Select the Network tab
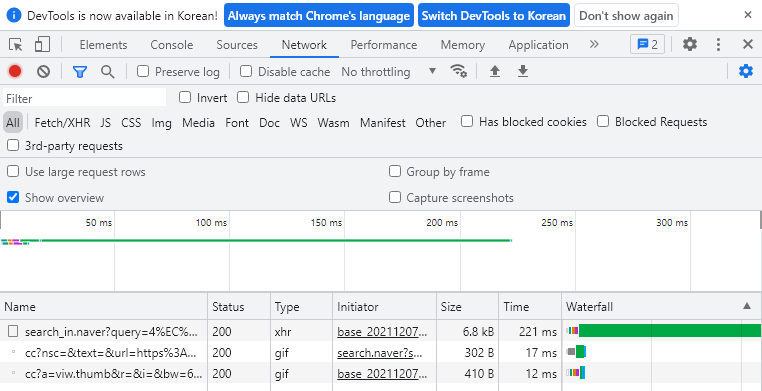 304,45
